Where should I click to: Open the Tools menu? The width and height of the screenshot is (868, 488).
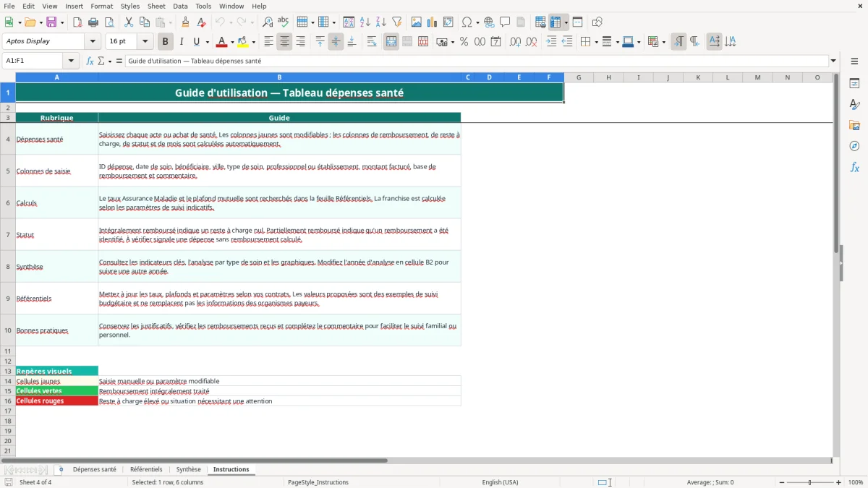203,6
